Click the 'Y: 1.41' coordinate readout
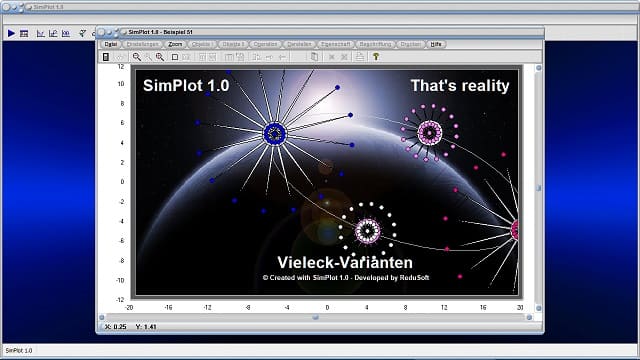 coord(146,327)
